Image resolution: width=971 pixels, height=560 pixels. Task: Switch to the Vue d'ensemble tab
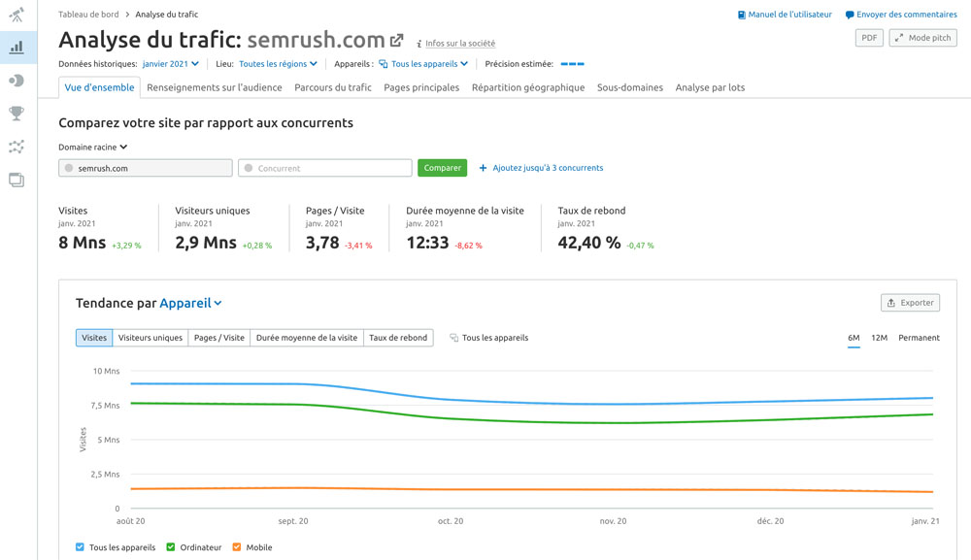coord(99,88)
